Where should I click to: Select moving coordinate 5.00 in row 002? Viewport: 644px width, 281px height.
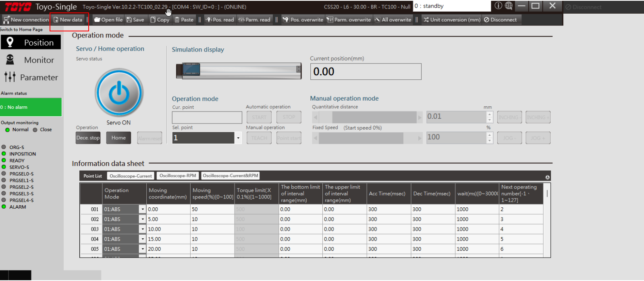pos(168,219)
